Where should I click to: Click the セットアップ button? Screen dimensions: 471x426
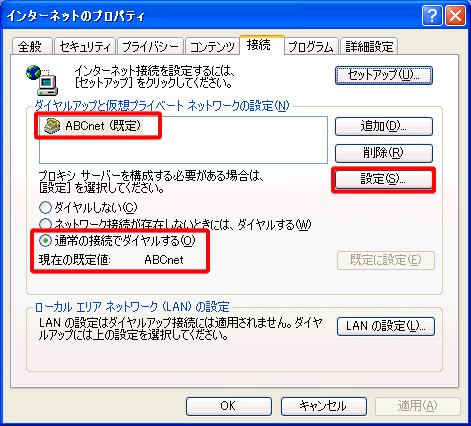click(384, 75)
